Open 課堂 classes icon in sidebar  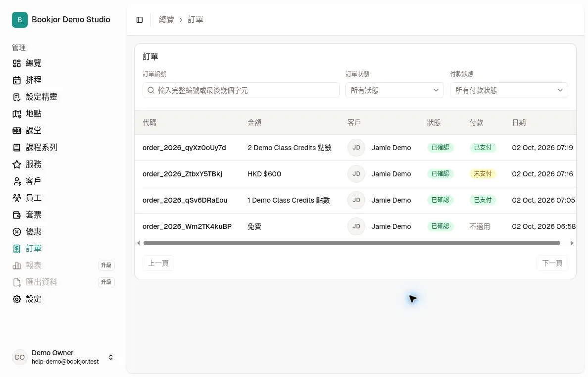pos(17,131)
